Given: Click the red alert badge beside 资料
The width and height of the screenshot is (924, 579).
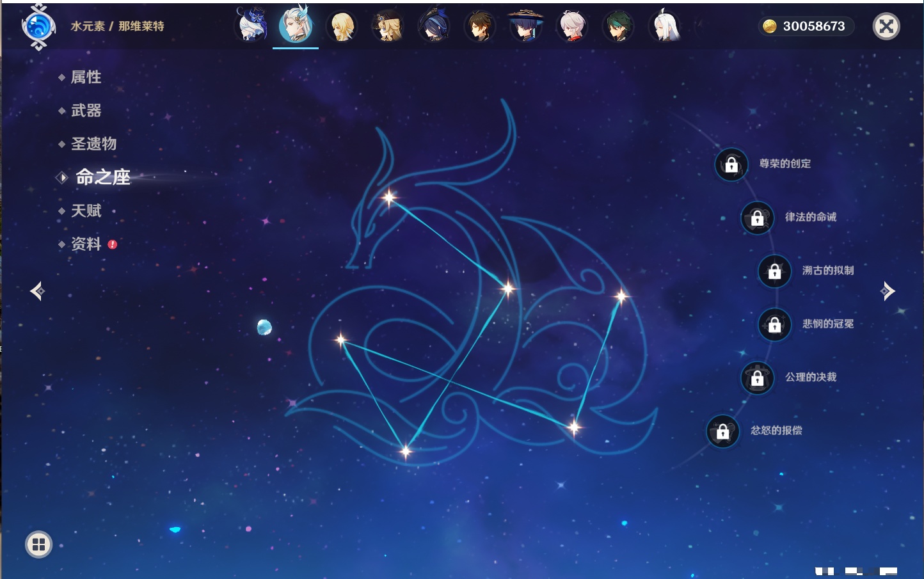Looking at the screenshot, I should (x=113, y=244).
